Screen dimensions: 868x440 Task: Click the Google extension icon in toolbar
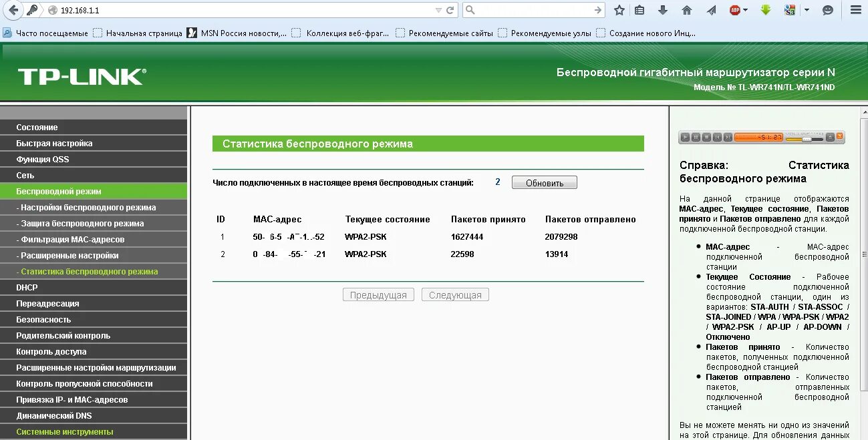coord(790,10)
